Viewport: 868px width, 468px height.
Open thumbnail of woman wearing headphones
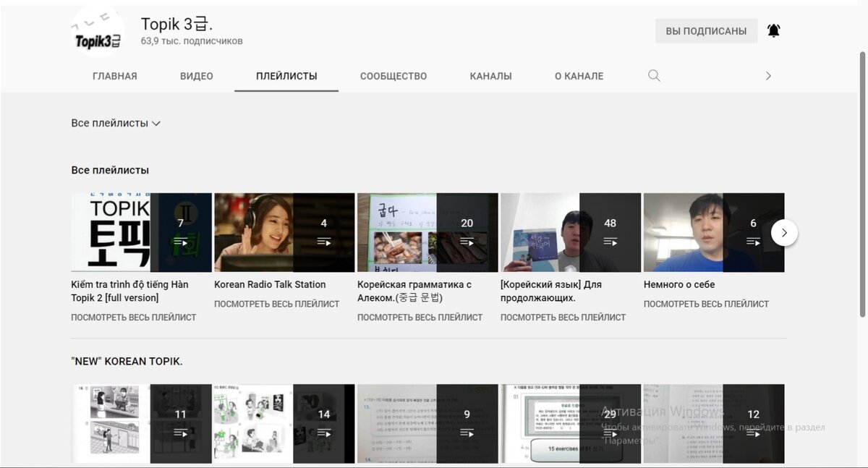(x=284, y=232)
